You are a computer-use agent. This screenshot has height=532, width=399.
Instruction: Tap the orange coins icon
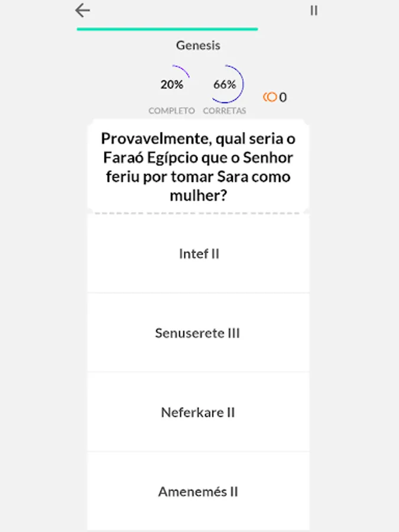(x=270, y=97)
